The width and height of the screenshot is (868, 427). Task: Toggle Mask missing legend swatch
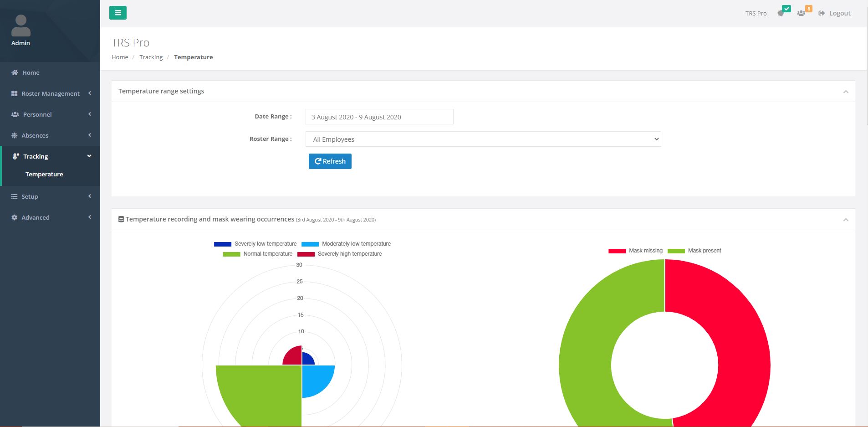pyautogui.click(x=617, y=251)
